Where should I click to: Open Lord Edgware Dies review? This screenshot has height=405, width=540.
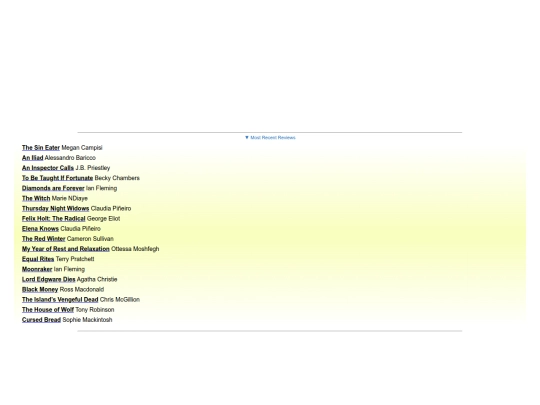[x=49, y=279]
